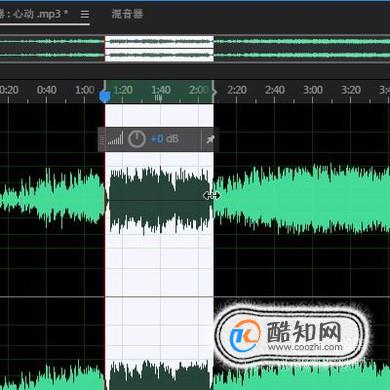Click overview navigator area before the selection
Screen dimensions: 390x390
click(x=52, y=49)
